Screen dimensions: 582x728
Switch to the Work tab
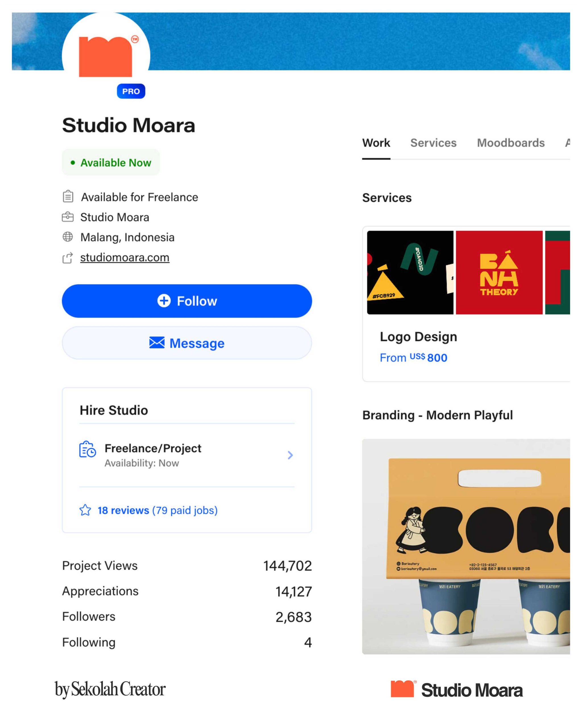tap(376, 143)
